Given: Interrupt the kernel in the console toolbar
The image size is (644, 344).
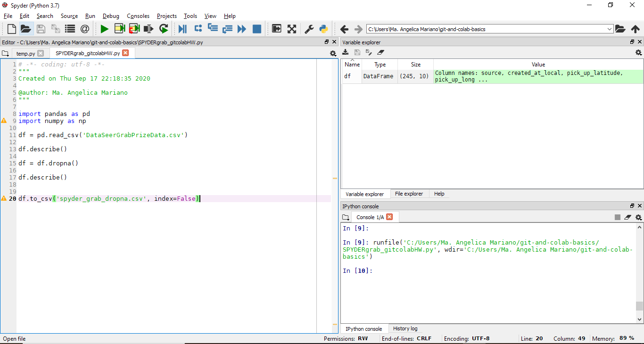Looking at the screenshot, I should (617, 217).
